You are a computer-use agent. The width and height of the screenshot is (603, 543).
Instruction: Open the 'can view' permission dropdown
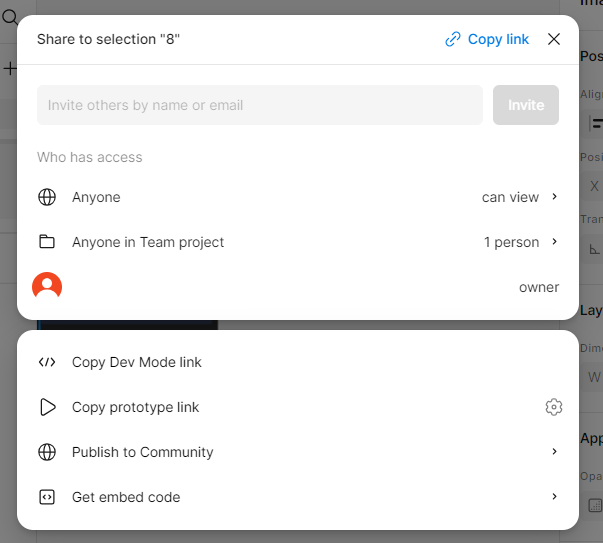[x=520, y=197]
